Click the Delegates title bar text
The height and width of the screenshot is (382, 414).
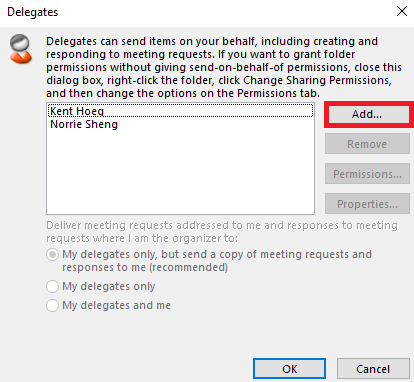(x=32, y=12)
